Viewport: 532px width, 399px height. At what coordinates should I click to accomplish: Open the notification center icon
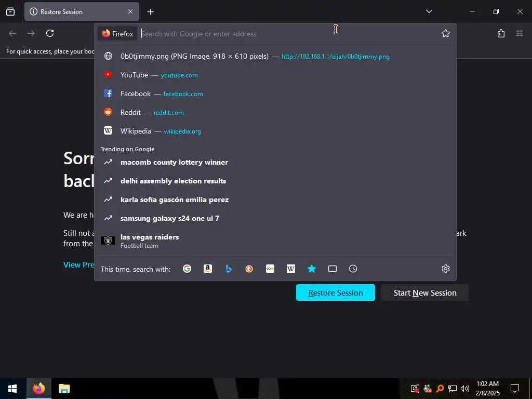515,389
